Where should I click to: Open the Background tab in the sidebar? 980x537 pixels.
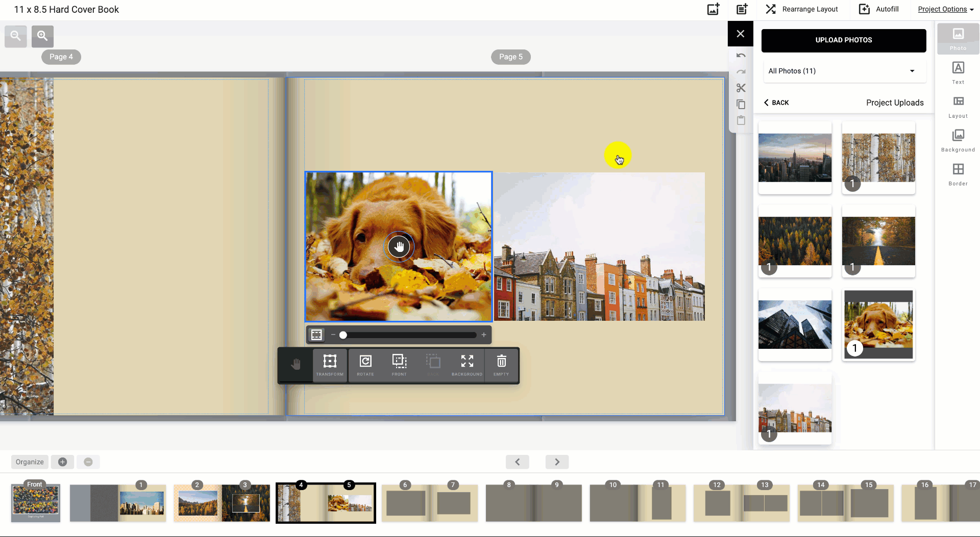click(x=958, y=141)
